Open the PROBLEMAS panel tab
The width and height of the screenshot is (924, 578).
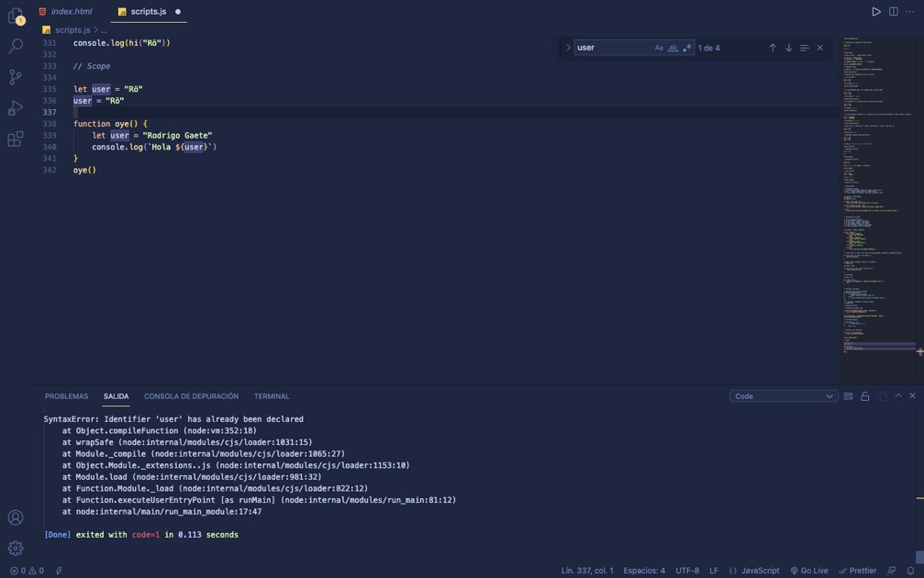point(67,396)
